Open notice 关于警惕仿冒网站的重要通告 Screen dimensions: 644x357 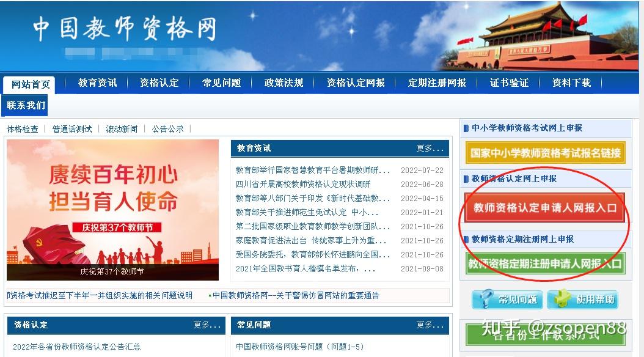(296, 295)
